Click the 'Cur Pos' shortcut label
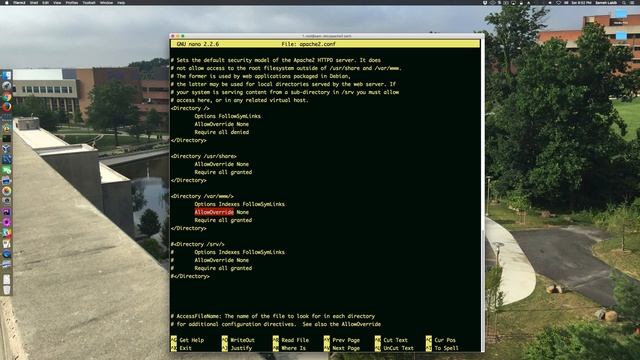This screenshot has height=360, width=640. click(445, 340)
